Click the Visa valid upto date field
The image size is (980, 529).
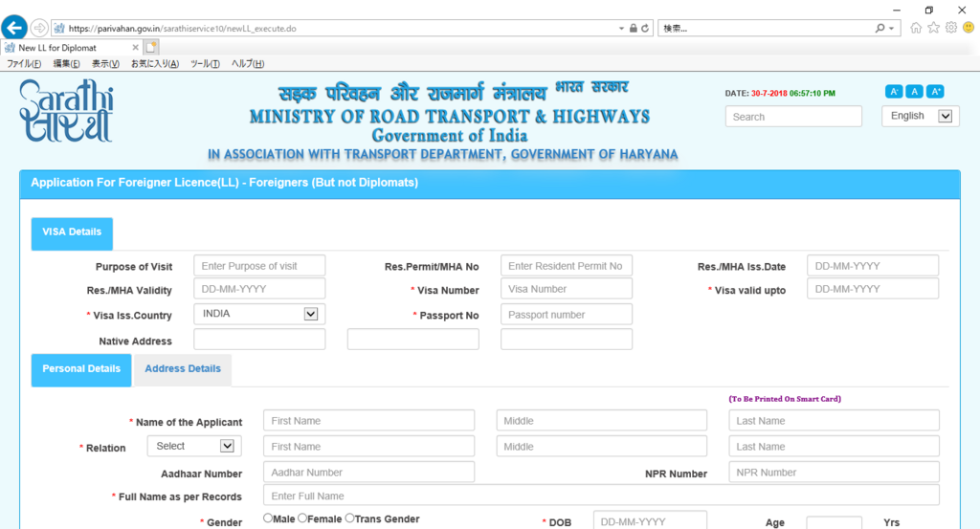(873, 289)
